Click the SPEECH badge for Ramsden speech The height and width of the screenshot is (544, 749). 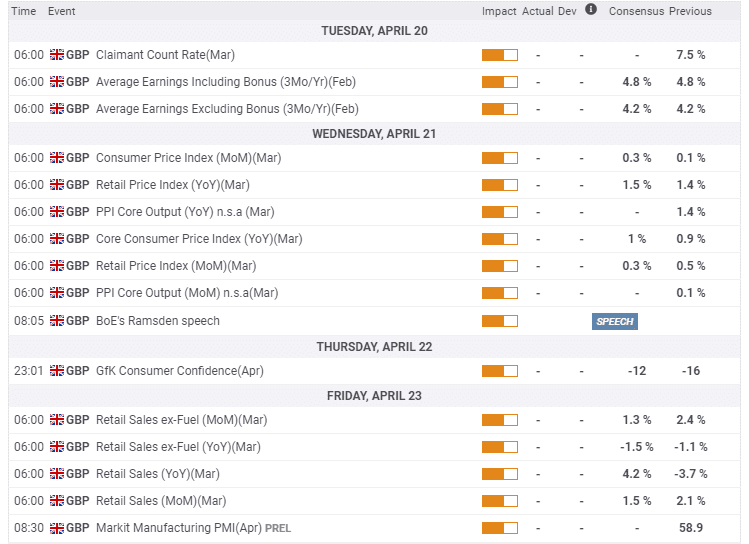point(615,321)
